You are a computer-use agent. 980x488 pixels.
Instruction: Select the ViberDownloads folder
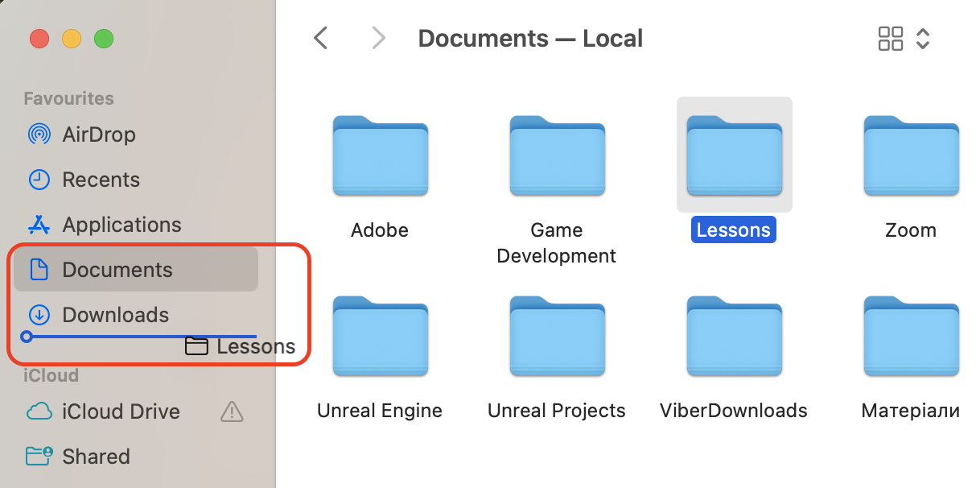(733, 336)
